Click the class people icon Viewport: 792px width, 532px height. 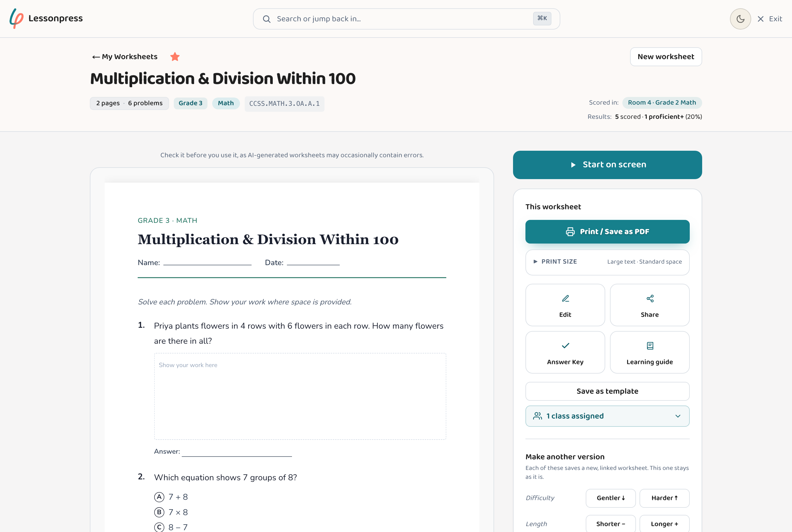click(x=537, y=416)
